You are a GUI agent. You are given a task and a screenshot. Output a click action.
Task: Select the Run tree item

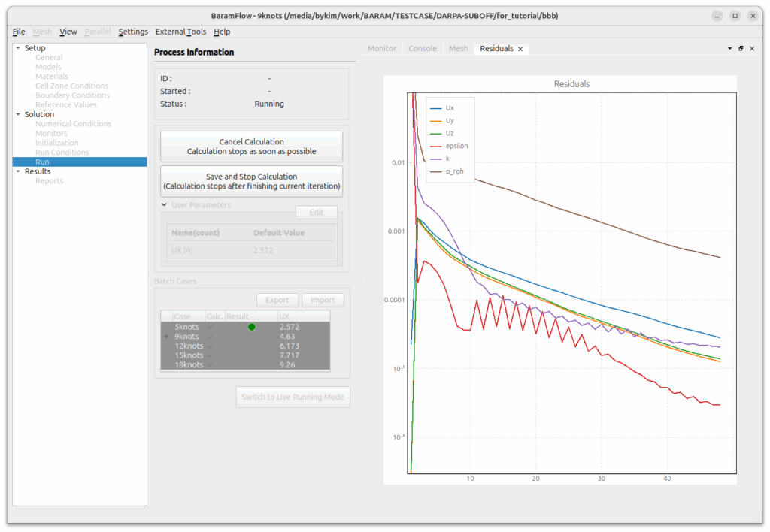pyautogui.click(x=80, y=162)
